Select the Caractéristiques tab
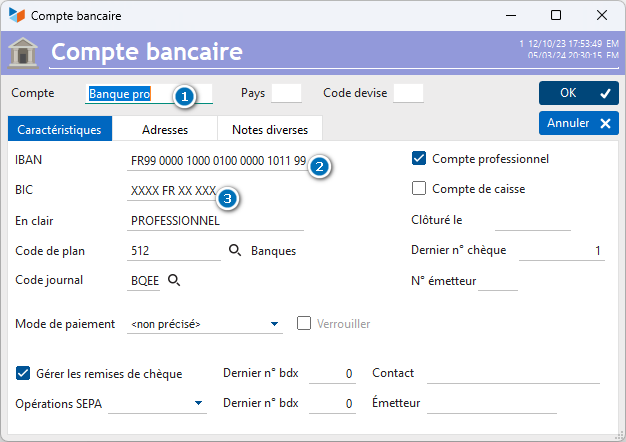The width and height of the screenshot is (626, 442). [x=60, y=129]
